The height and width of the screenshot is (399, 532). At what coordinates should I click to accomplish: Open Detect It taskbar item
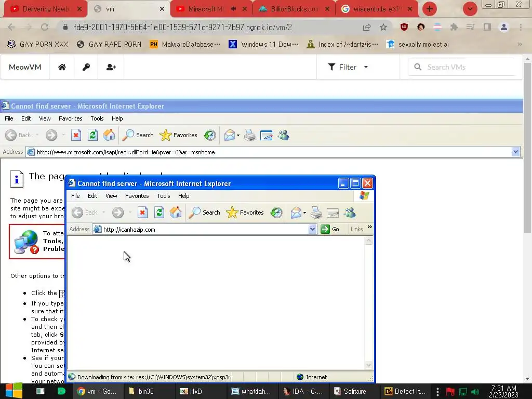(x=405, y=391)
